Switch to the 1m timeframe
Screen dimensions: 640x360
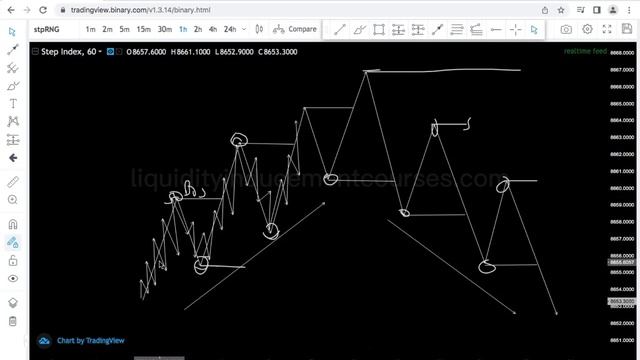tap(90, 29)
